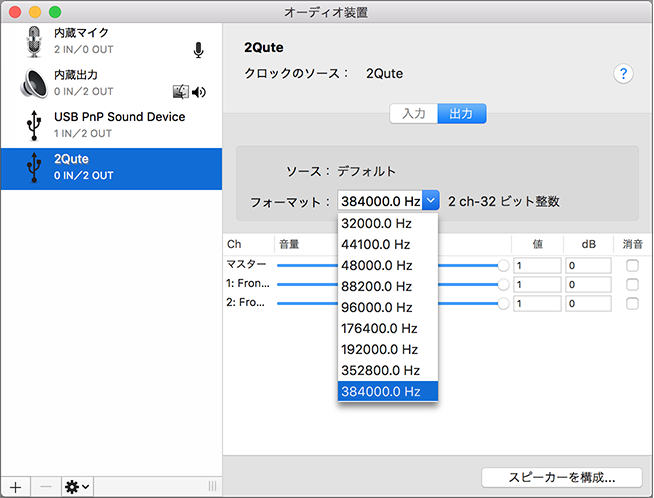
Task: Toggle the format dropdown arrow button
Action: pyautogui.click(x=430, y=201)
